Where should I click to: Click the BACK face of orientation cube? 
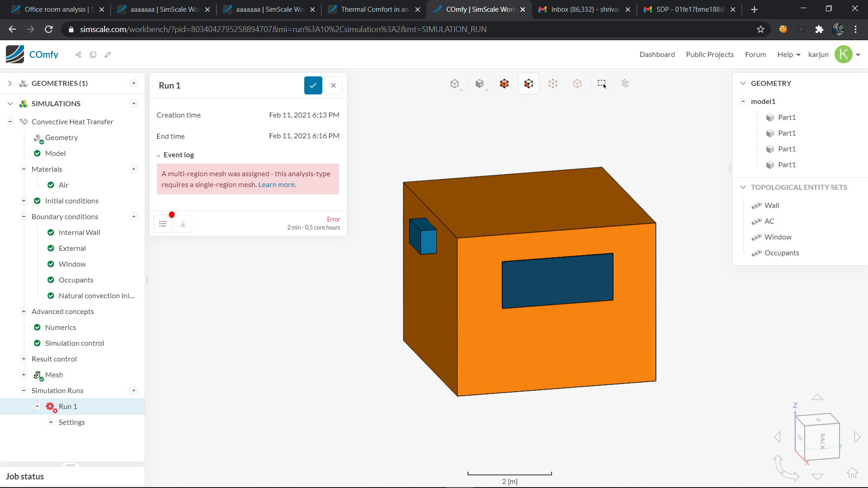click(x=822, y=441)
